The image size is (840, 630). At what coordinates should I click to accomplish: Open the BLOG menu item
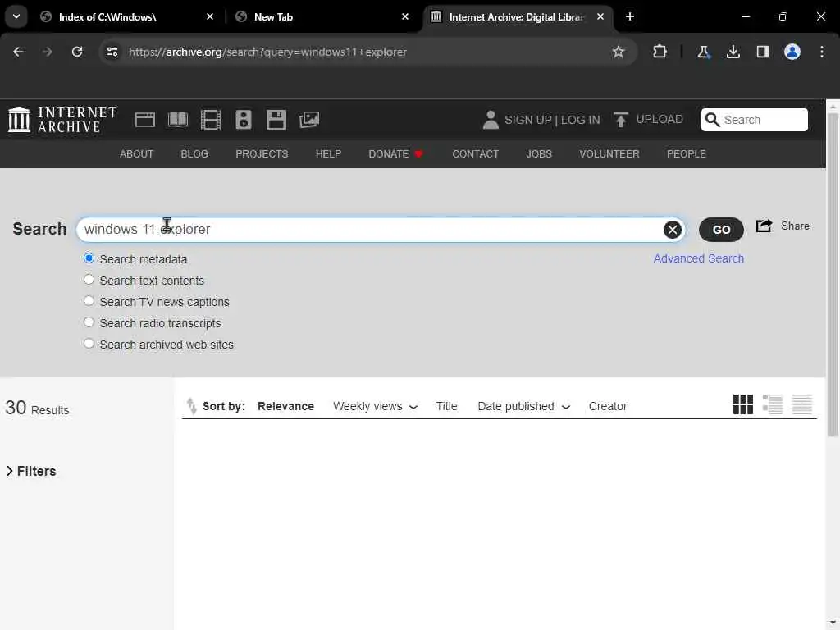[194, 153]
